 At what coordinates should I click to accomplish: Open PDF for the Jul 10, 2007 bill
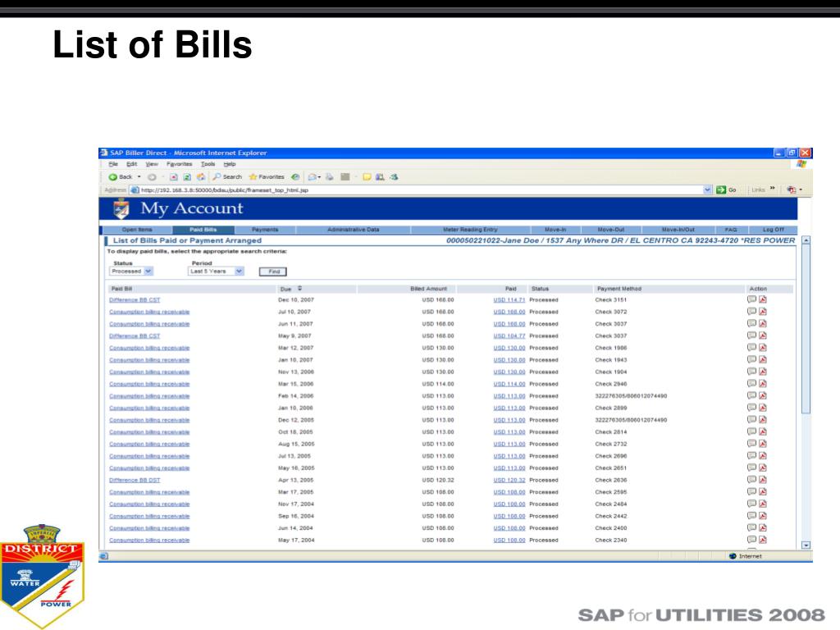click(x=763, y=311)
